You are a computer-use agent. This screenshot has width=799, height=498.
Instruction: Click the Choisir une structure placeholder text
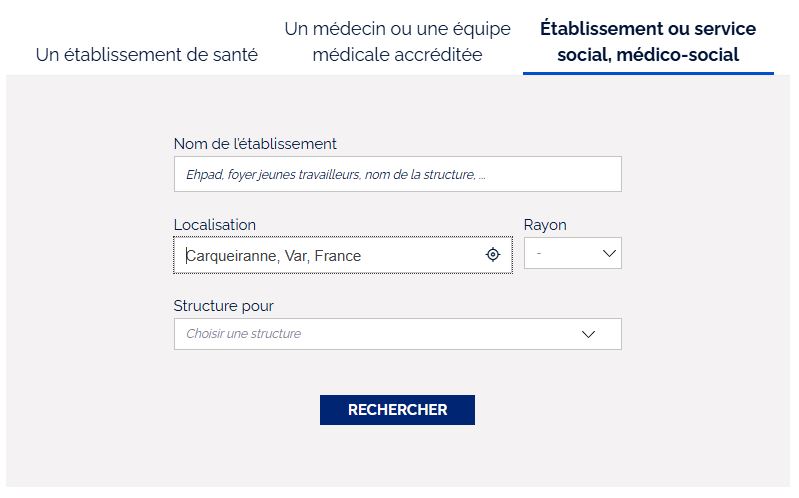tap(244, 334)
